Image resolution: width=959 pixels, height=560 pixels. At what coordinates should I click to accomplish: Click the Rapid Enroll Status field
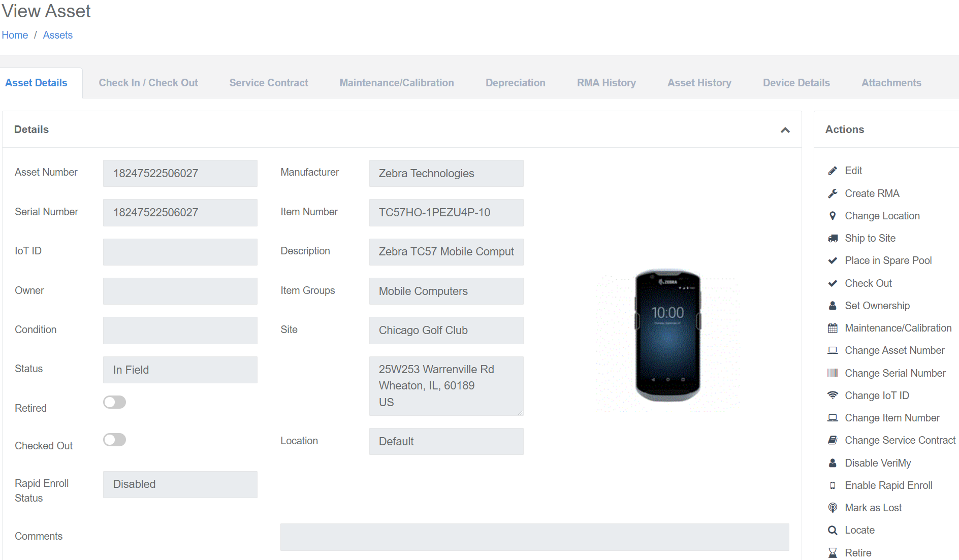click(180, 484)
